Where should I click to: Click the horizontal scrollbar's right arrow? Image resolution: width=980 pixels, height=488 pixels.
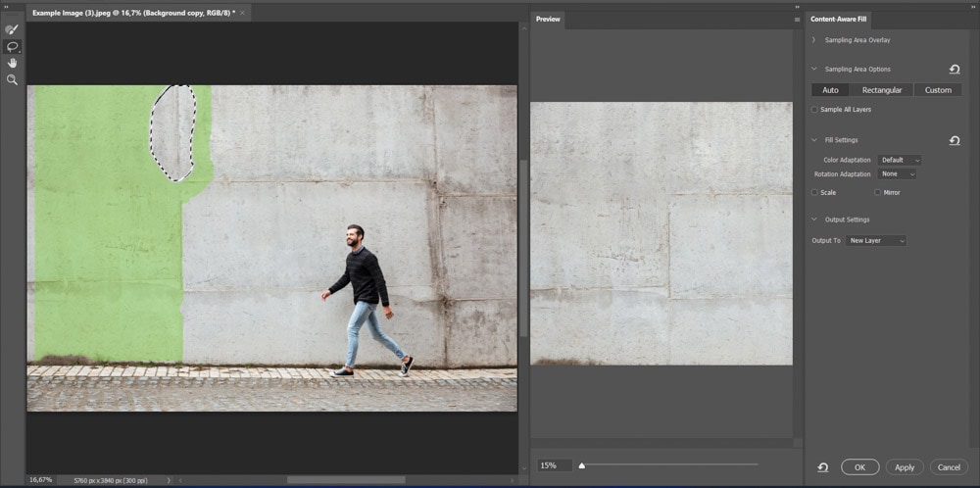point(513,480)
